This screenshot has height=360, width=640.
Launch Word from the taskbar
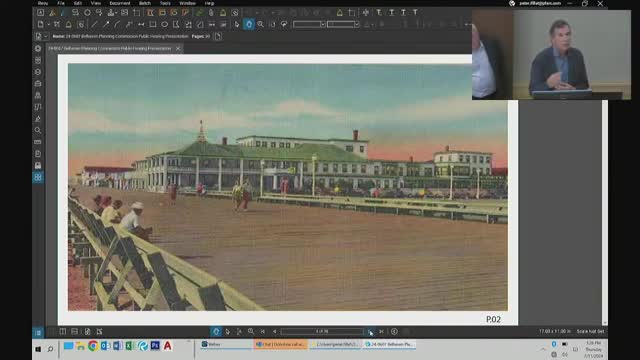pyautogui.click(x=118, y=346)
